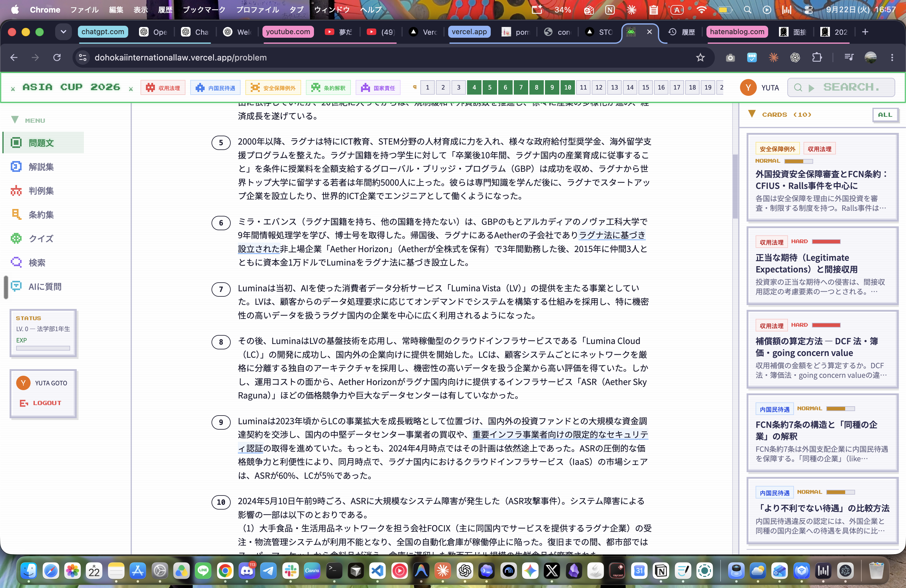Image resolution: width=906 pixels, height=588 pixels.
Task: Open the Chrome tab search dropdown chevron
Action: [x=63, y=31]
